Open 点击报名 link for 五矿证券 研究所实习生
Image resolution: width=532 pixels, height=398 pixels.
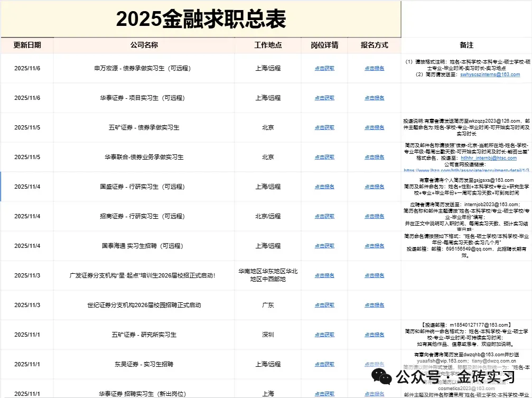tap(374, 335)
